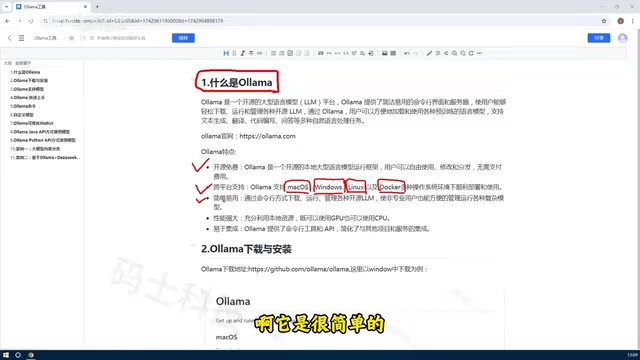Viewport: 640px width, 360px height.
Task: Click the refresh C icon in the editor toolbar
Action: pyautogui.click(x=471, y=53)
